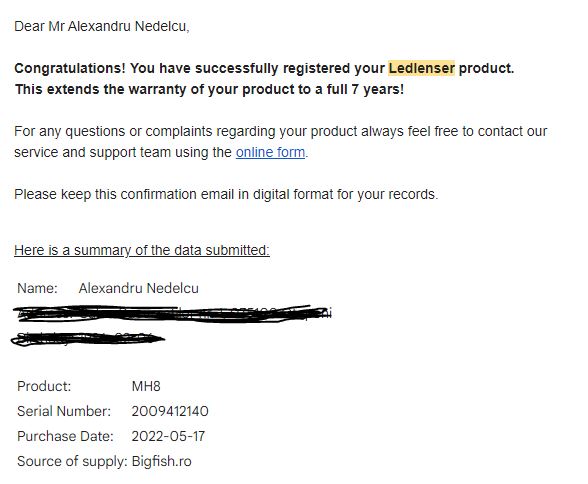Image resolution: width=588 pixels, height=484 pixels.
Task: Click the 'Source of supply:' label
Action: tap(72, 461)
